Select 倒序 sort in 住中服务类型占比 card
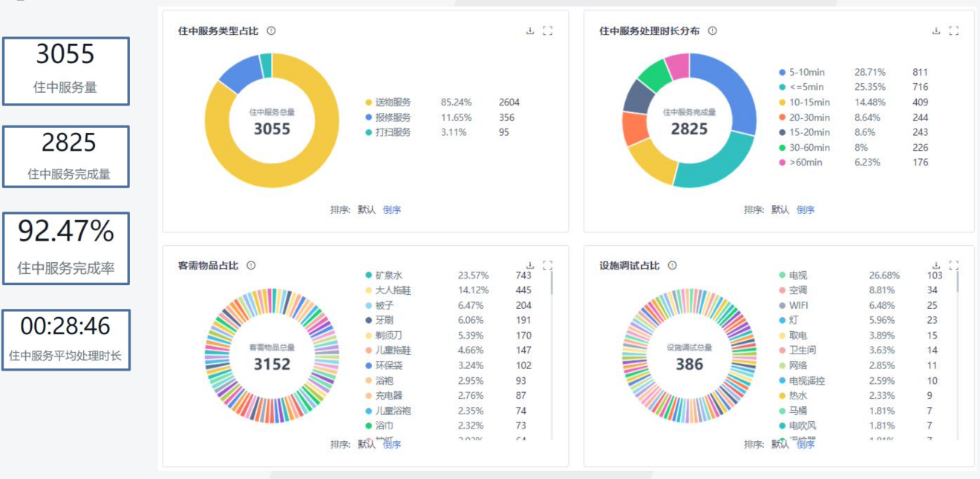The height and width of the screenshot is (479, 980). click(x=392, y=210)
